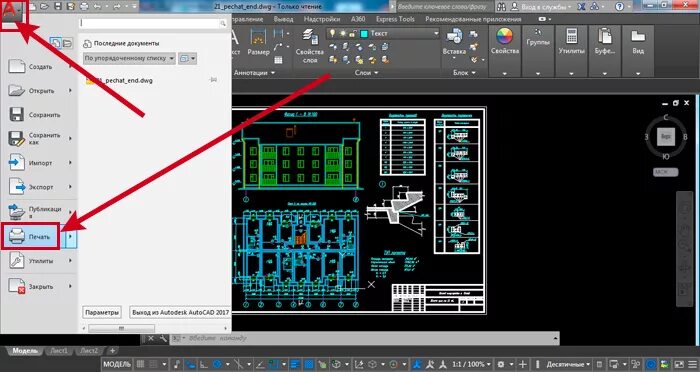Open the AutoCAD application menu button
Image resolution: width=700 pixels, height=372 pixels.
pos(14,14)
